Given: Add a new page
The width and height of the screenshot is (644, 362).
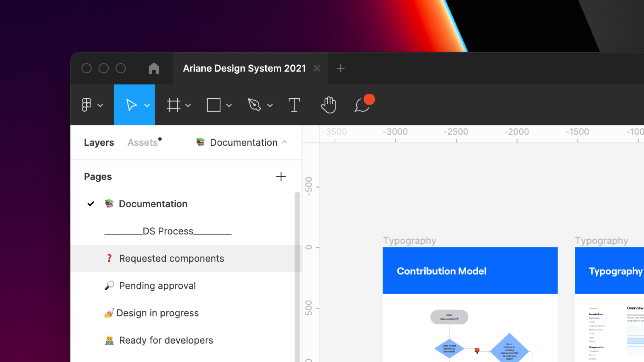Looking at the screenshot, I should tap(281, 177).
